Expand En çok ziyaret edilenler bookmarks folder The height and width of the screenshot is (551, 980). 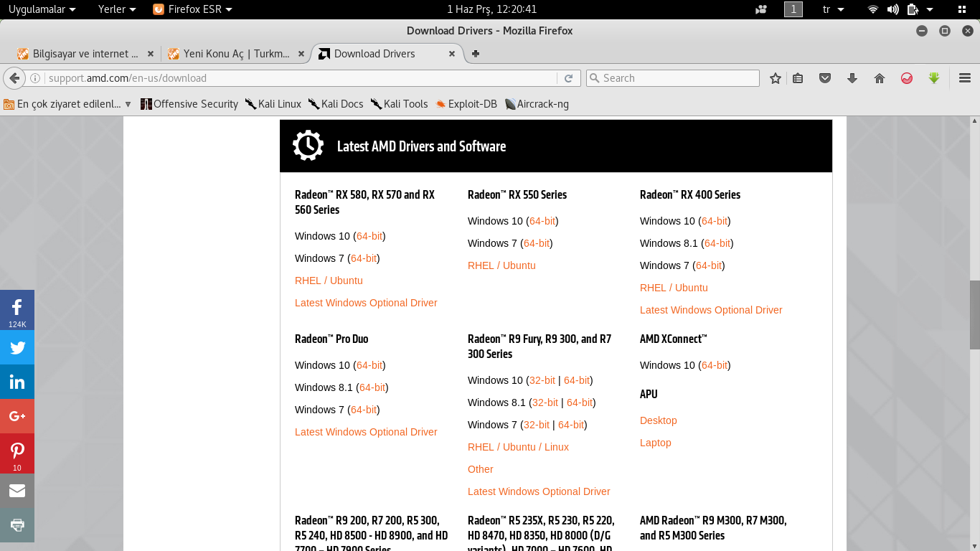pyautogui.click(x=67, y=104)
